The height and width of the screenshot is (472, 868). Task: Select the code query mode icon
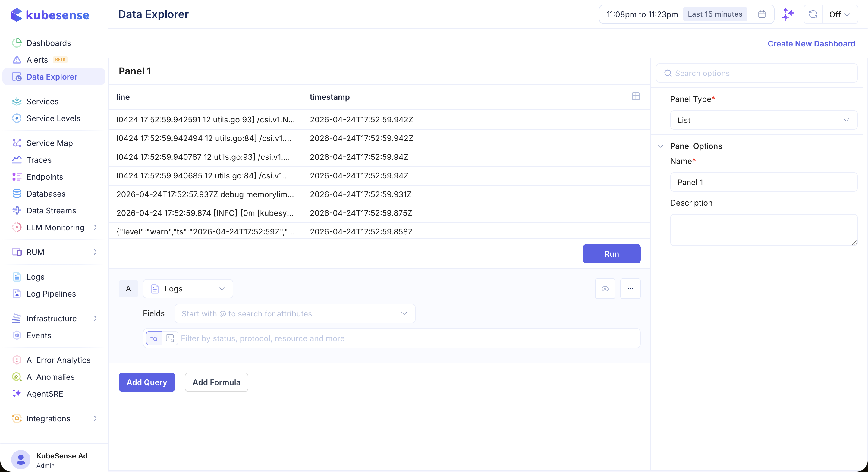[x=170, y=338]
